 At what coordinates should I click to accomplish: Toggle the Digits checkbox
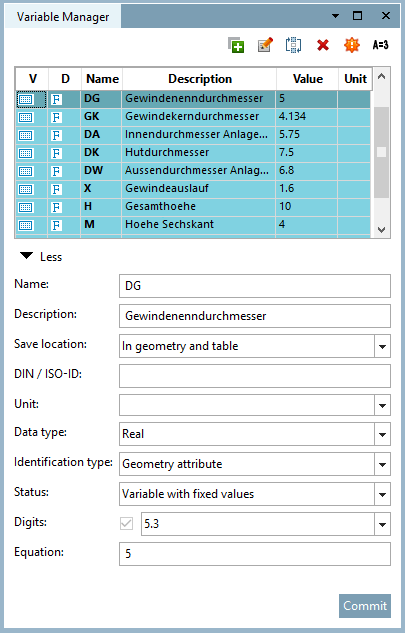pyautogui.click(x=126, y=524)
